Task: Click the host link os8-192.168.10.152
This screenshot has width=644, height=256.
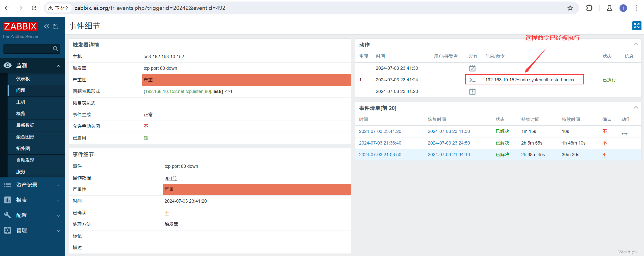Action: tap(164, 57)
